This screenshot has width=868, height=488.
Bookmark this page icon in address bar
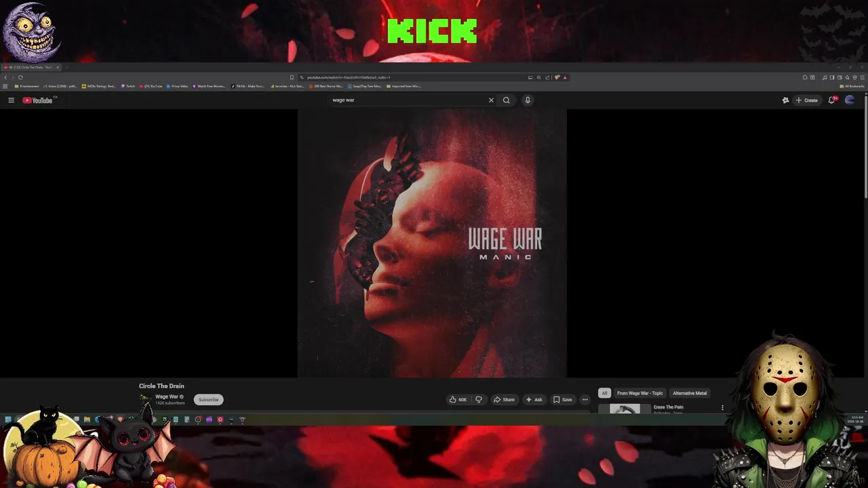click(x=292, y=77)
